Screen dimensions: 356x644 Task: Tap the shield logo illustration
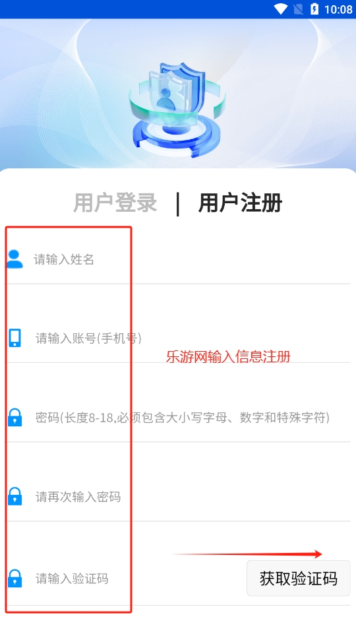pos(177,110)
